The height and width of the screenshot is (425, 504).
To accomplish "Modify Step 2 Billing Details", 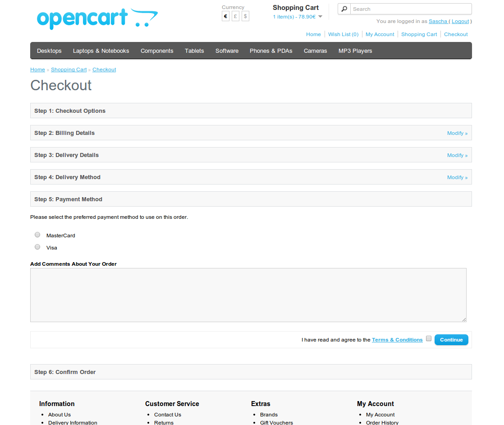I will (x=457, y=133).
